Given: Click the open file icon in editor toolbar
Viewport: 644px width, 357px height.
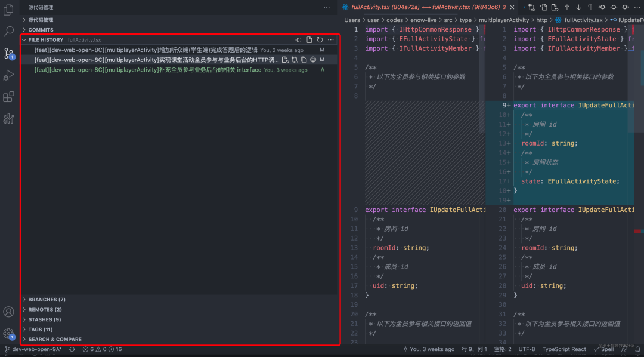Looking at the screenshot, I should pyautogui.click(x=543, y=7).
